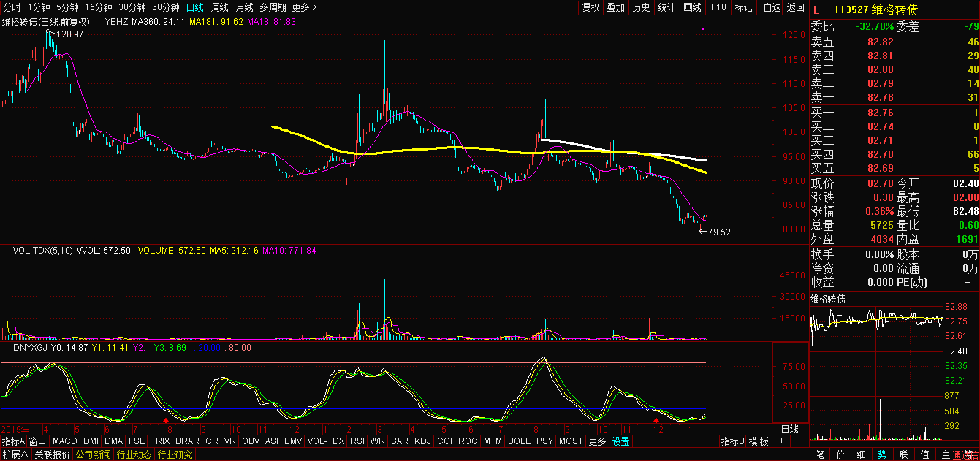The image size is (980, 461).
Task: Click the 标记 mark button
Action: [743, 7]
